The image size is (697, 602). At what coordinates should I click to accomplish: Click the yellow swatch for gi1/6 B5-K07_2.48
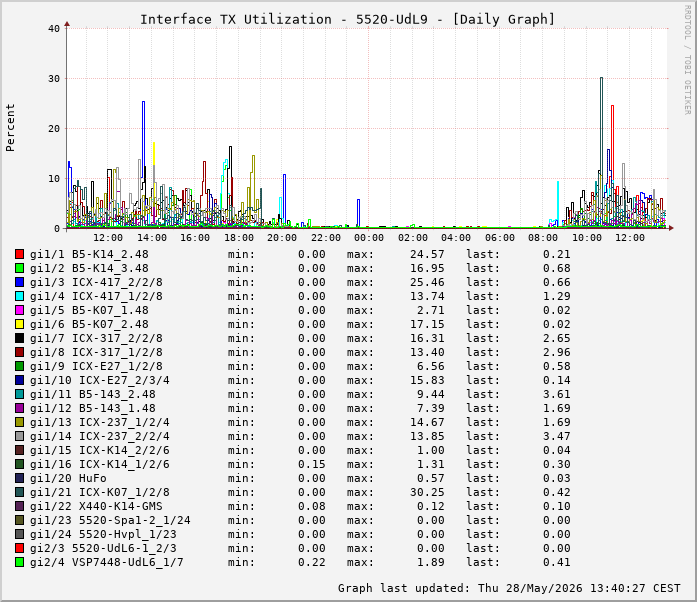click(19, 324)
